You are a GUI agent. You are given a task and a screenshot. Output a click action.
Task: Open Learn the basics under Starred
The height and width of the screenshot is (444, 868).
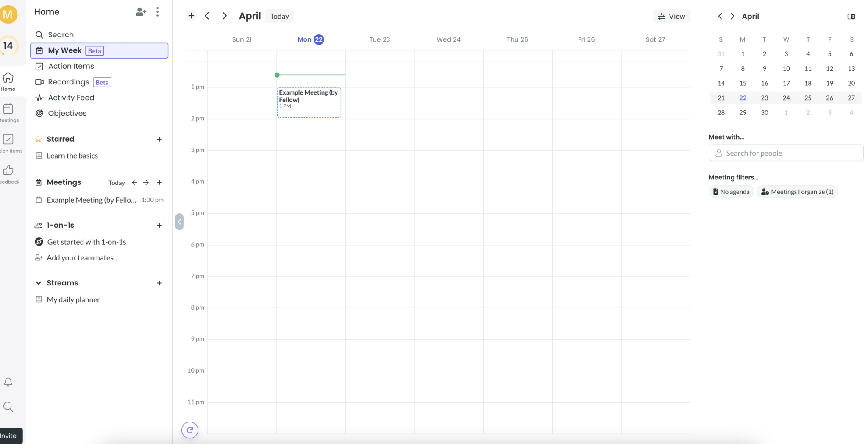72,156
